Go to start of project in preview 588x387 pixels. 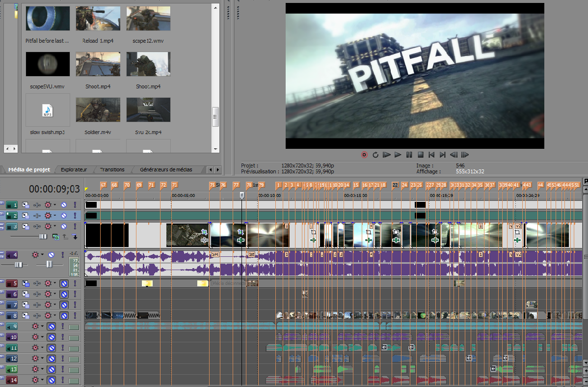431,155
